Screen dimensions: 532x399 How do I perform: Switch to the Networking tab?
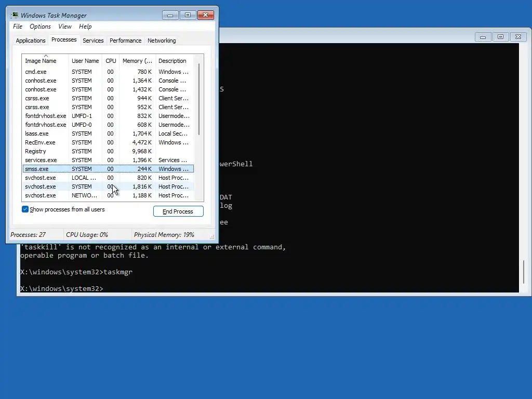click(x=162, y=41)
